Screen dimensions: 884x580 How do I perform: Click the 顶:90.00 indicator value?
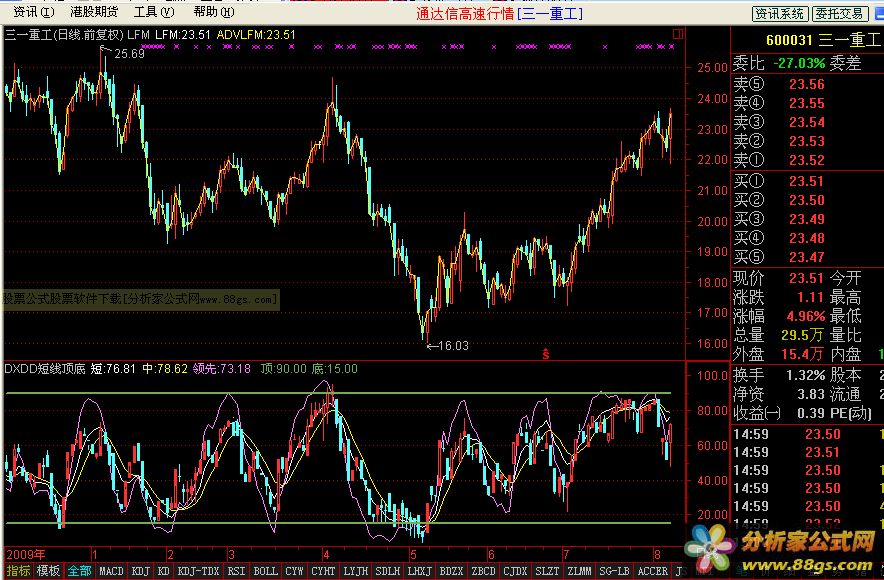284,369
